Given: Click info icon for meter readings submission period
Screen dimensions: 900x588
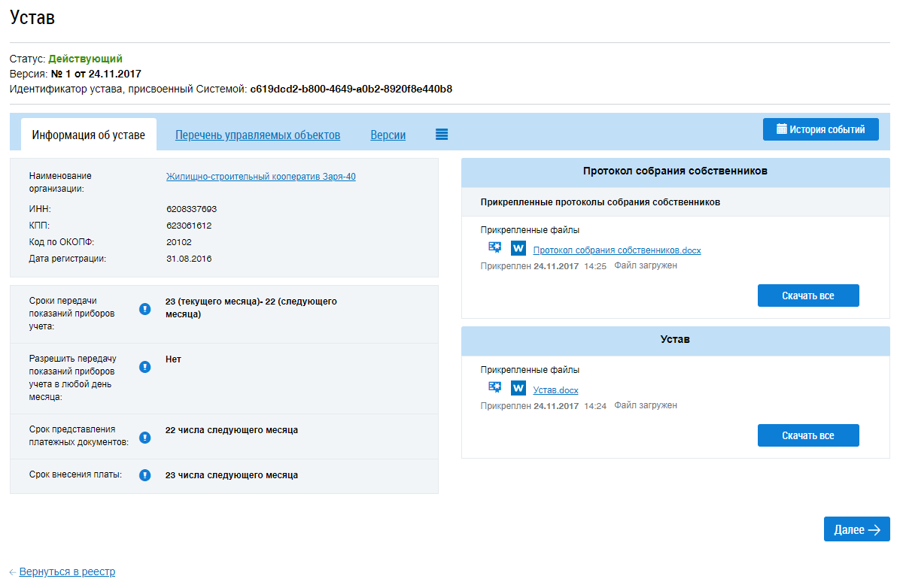Looking at the screenshot, I should pos(145,308).
